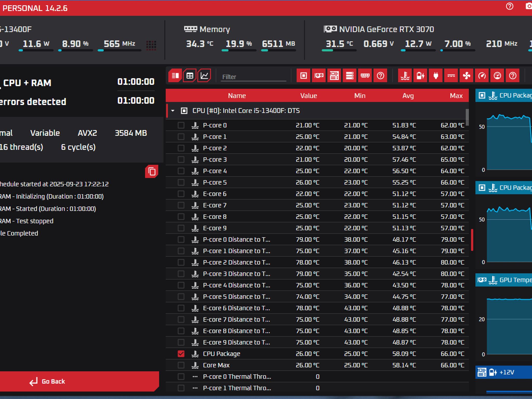Enable the E-core 9 checkbox
The height and width of the screenshot is (399, 532).
pos(181,228)
